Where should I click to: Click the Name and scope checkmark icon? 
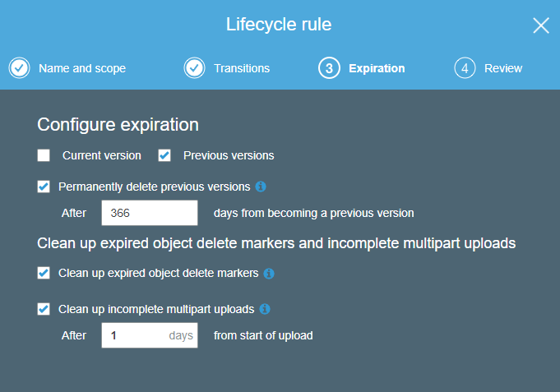coord(20,68)
